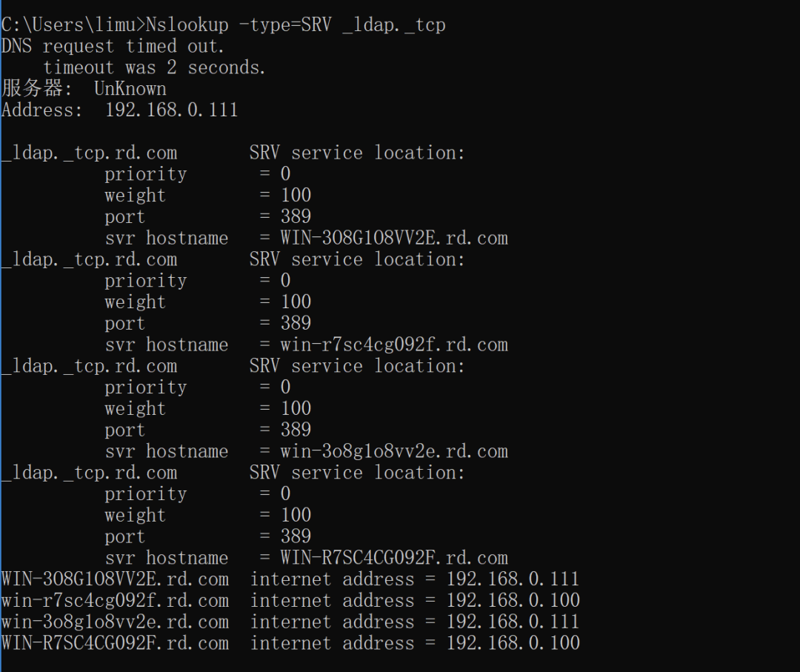Click the nslookup command line text

(224, 25)
